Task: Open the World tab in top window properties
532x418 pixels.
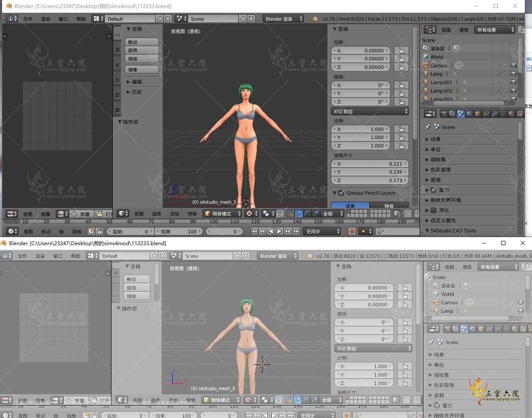Action: pyautogui.click(x=469, y=114)
